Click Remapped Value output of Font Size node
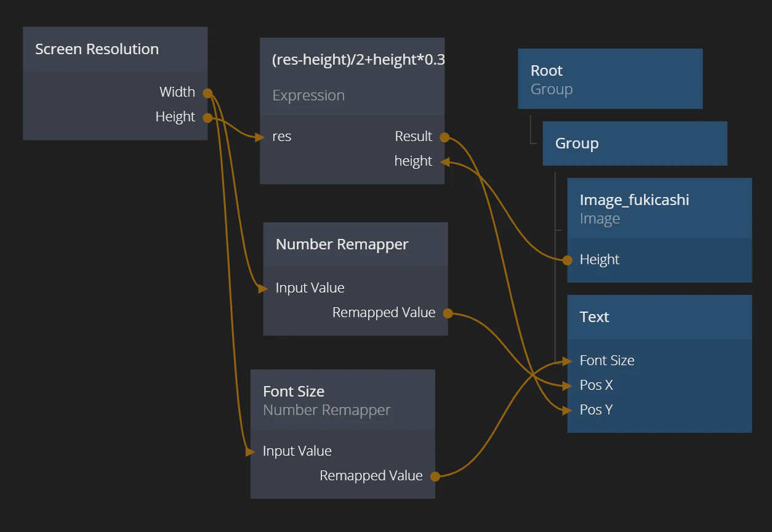Image resolution: width=772 pixels, height=532 pixels. tap(435, 476)
